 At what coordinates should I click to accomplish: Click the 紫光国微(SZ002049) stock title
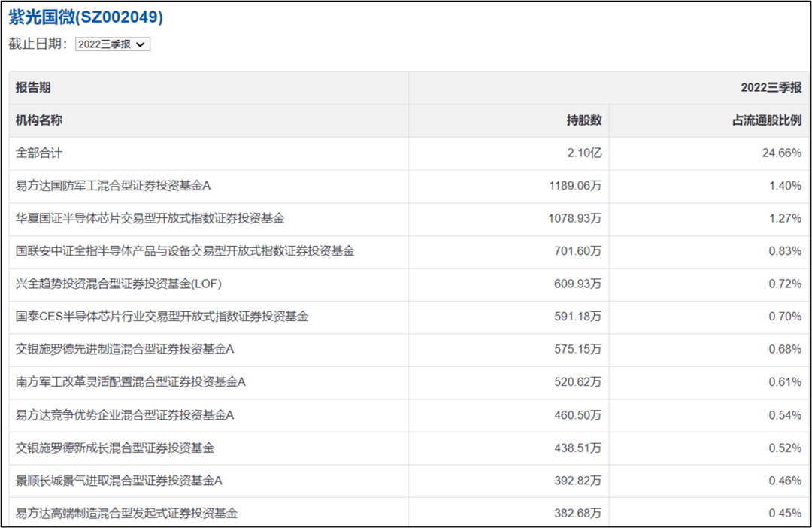tap(86, 17)
